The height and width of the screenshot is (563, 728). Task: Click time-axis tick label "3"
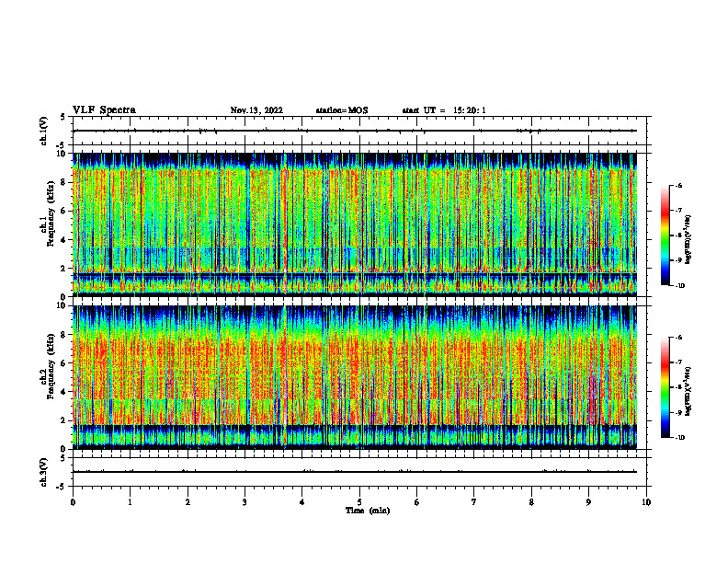[245, 502]
